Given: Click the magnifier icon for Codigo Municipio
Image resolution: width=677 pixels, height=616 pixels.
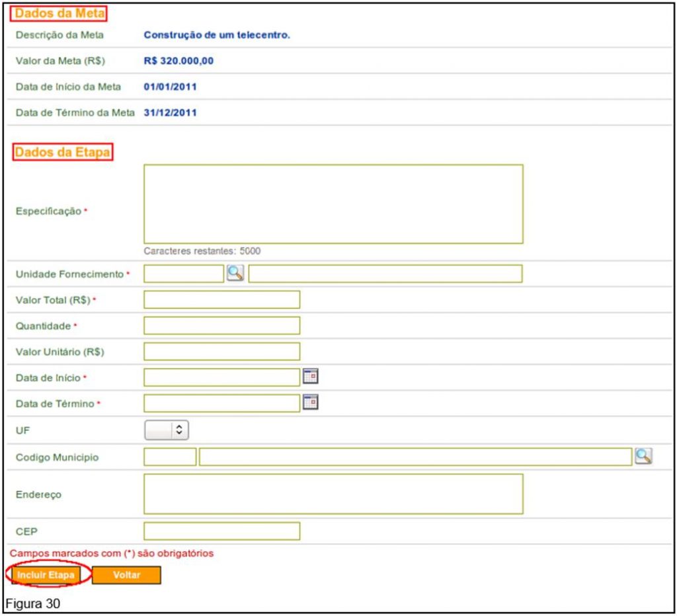Looking at the screenshot, I should pos(643,456).
